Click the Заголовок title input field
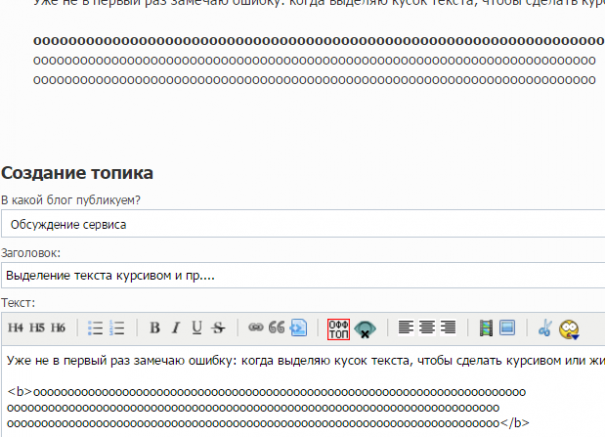The image size is (605, 437). pos(302,274)
